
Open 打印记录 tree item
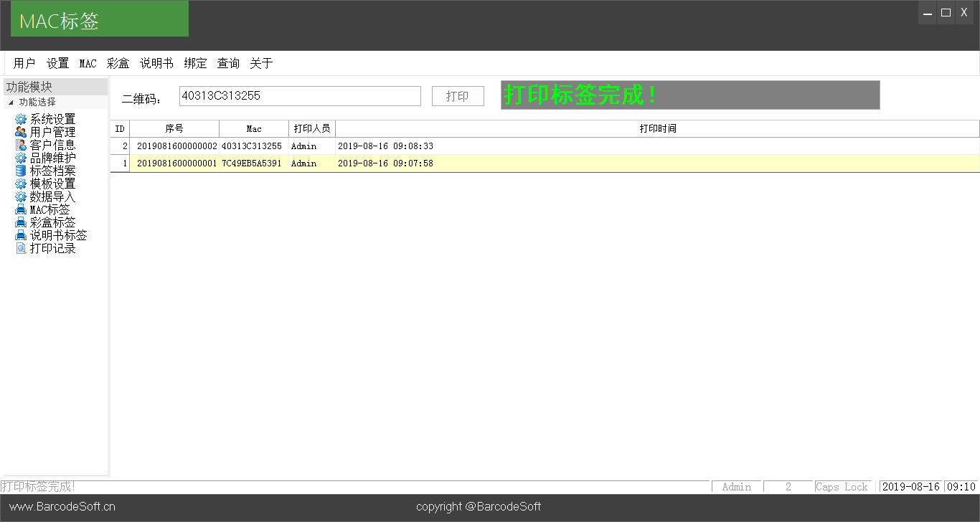point(52,248)
